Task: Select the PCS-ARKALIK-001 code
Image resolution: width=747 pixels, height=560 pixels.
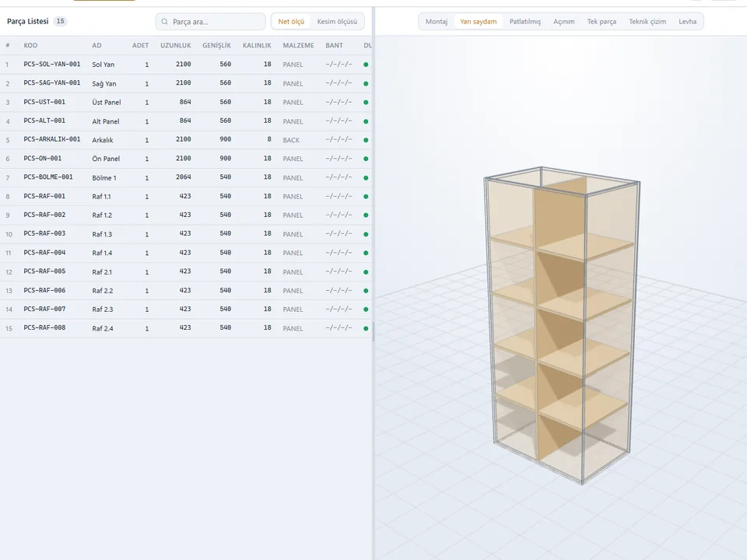Action: point(52,139)
